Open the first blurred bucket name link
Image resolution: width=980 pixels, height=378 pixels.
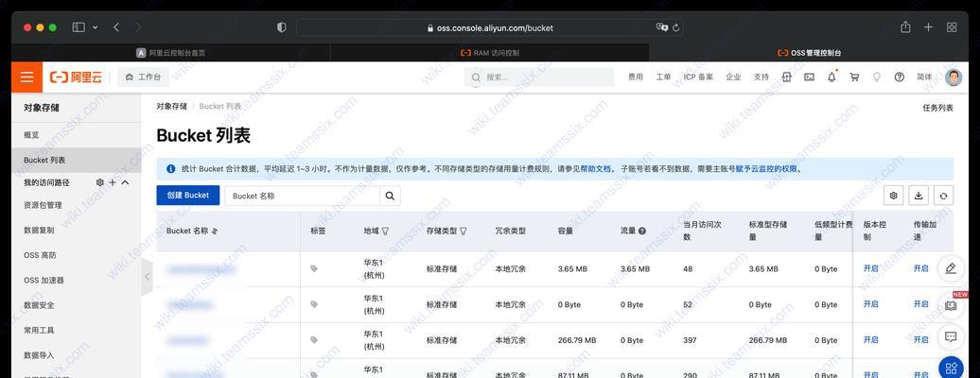[x=201, y=269]
